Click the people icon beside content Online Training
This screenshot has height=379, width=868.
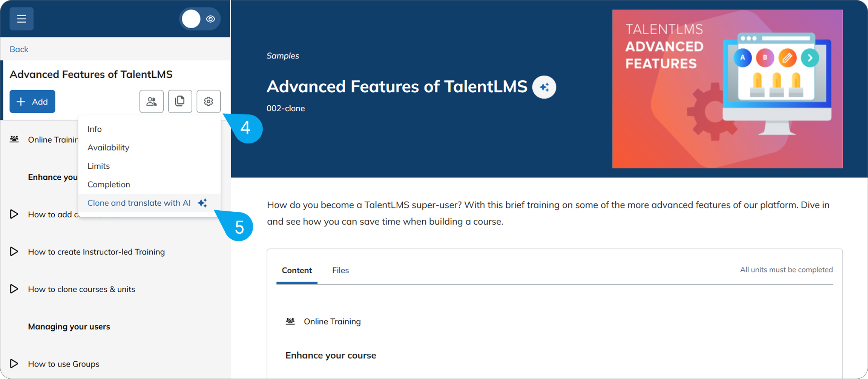click(x=290, y=321)
